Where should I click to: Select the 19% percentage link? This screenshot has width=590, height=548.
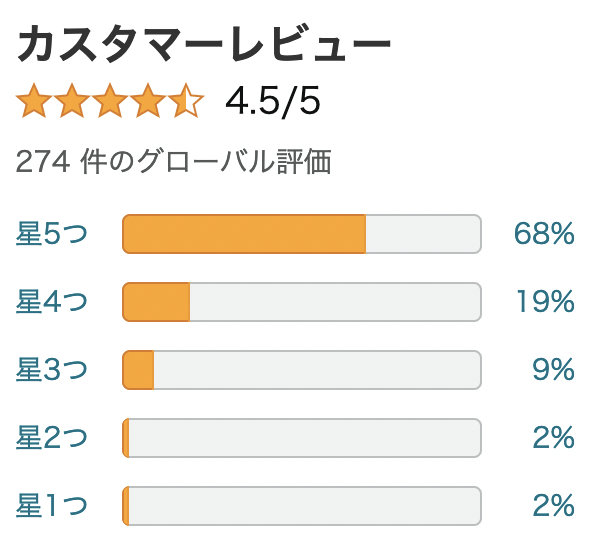coord(545,301)
